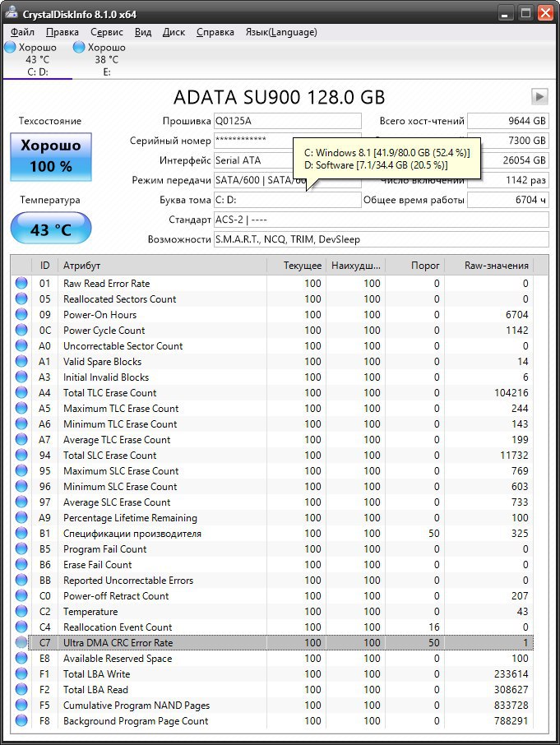This screenshot has height=745, width=560.
Task: Open the Справка menu
Action: click(x=215, y=32)
